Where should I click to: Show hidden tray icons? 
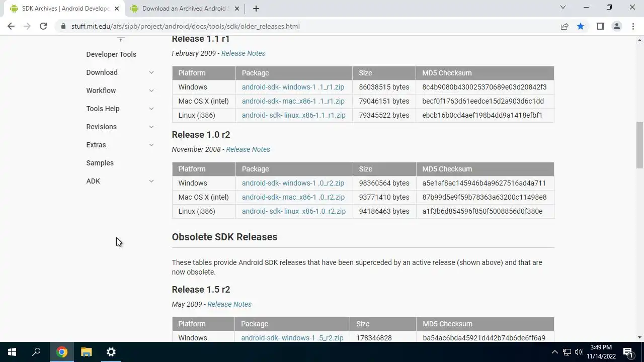[554, 352]
